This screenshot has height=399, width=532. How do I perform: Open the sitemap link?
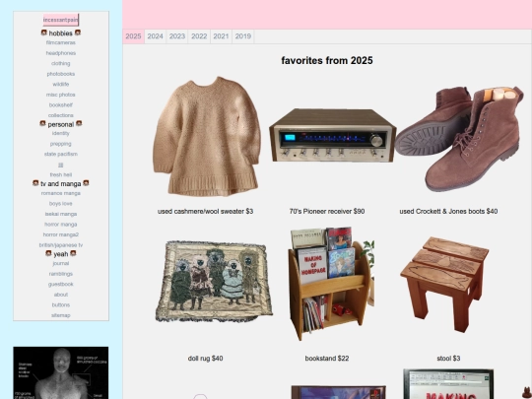point(61,315)
